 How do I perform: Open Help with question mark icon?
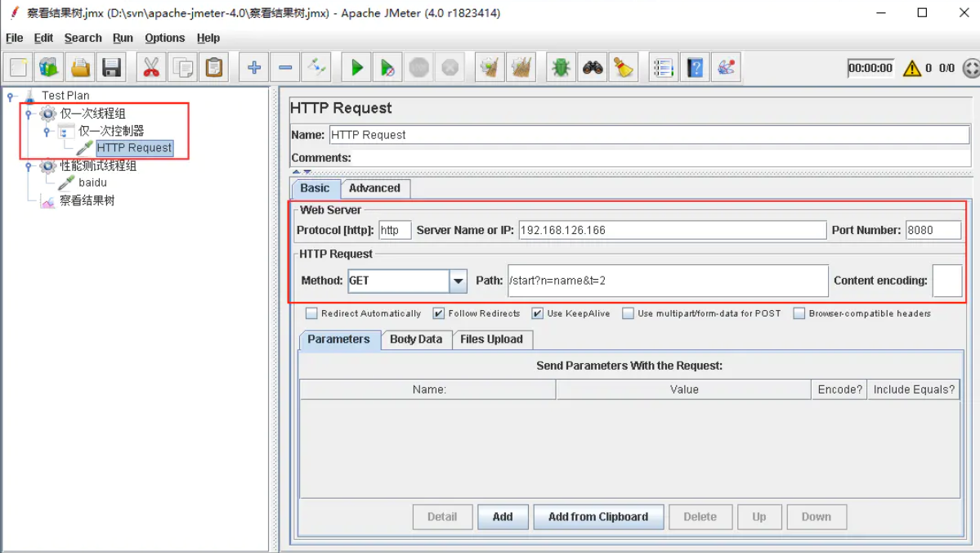[695, 68]
